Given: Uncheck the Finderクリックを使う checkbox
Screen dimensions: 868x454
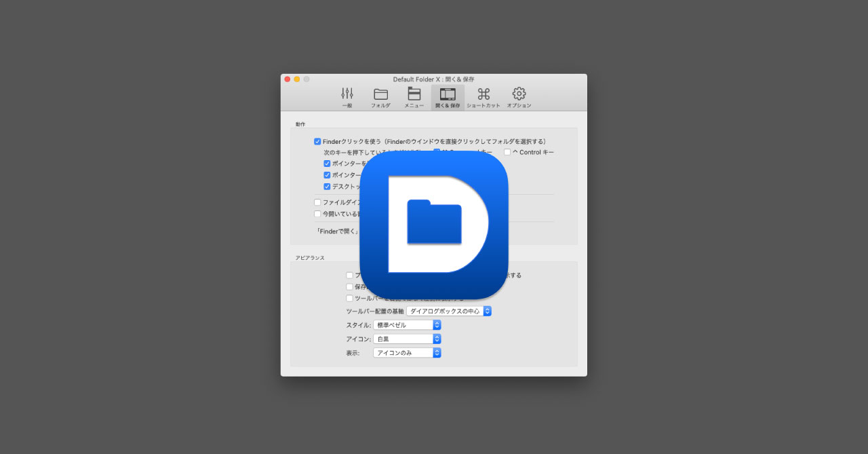Looking at the screenshot, I should (x=317, y=141).
